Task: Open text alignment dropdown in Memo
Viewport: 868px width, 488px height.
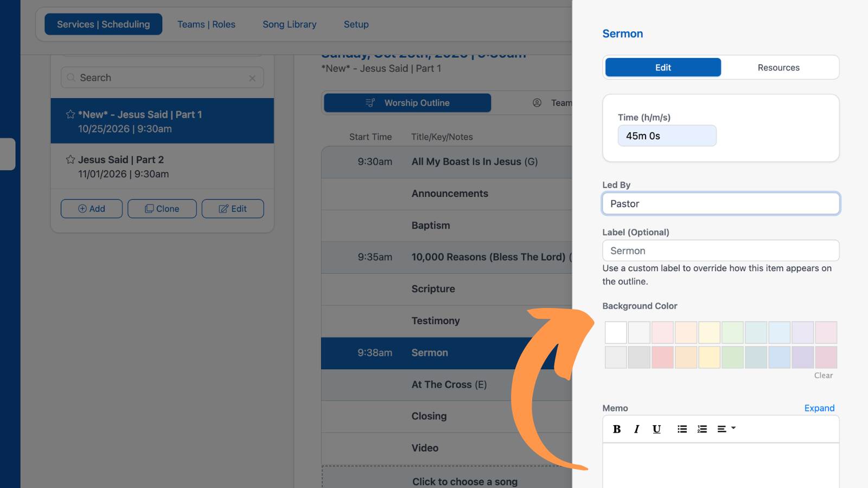Action: (x=726, y=429)
